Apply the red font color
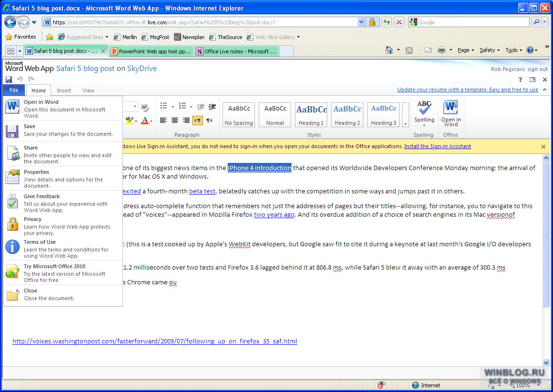 [x=145, y=121]
